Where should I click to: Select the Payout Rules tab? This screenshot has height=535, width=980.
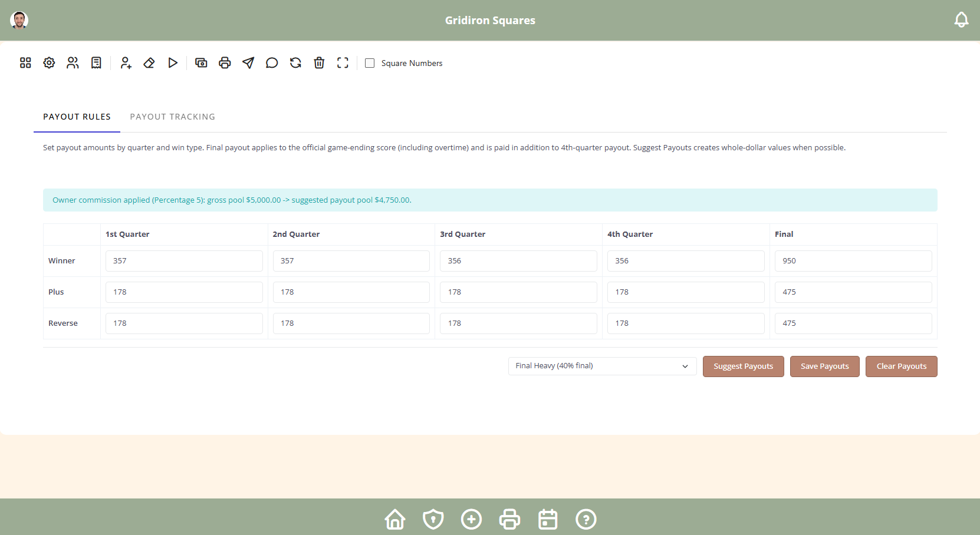(77, 117)
